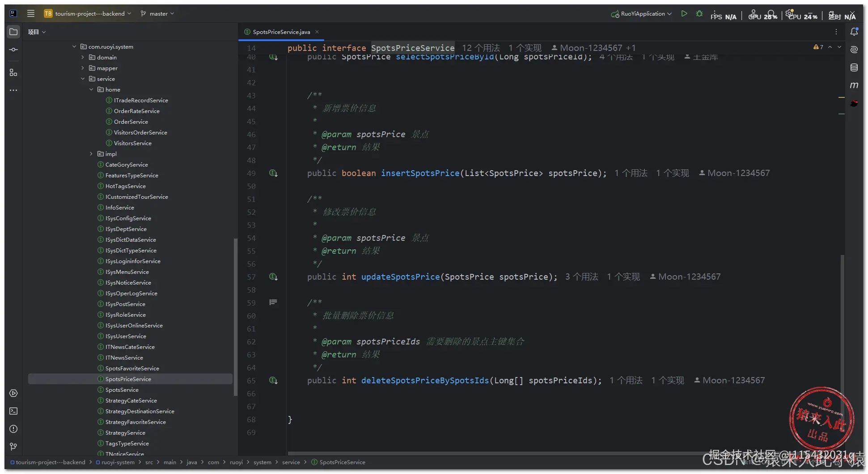
Task: Go to next highlighted error arrow
Action: [x=839, y=47]
